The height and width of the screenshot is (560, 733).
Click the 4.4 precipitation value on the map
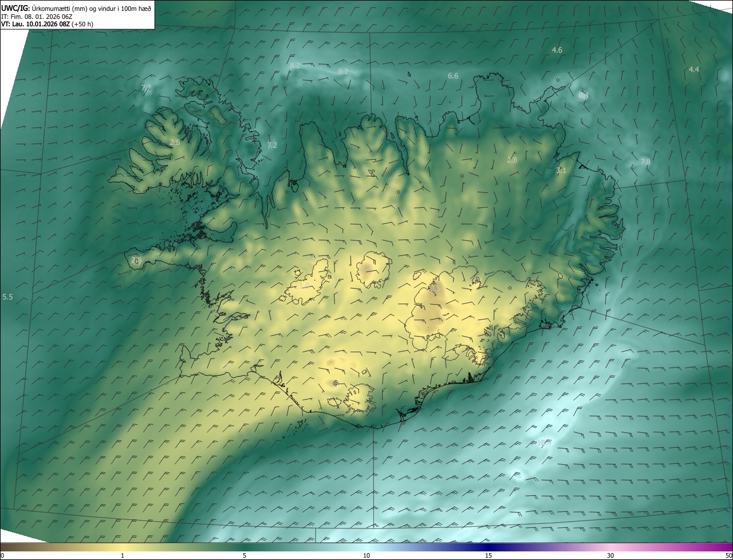coord(693,69)
